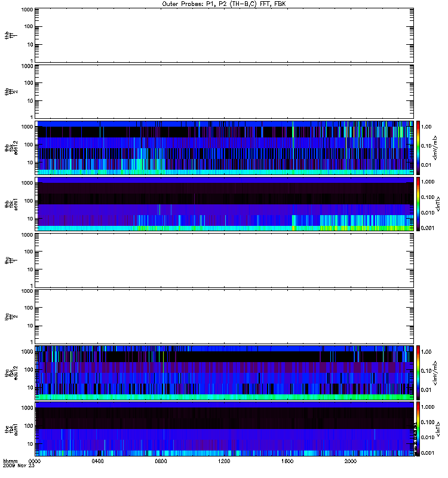Click the x-axis tick label "0400"
448x478 pixels.
[97, 461]
